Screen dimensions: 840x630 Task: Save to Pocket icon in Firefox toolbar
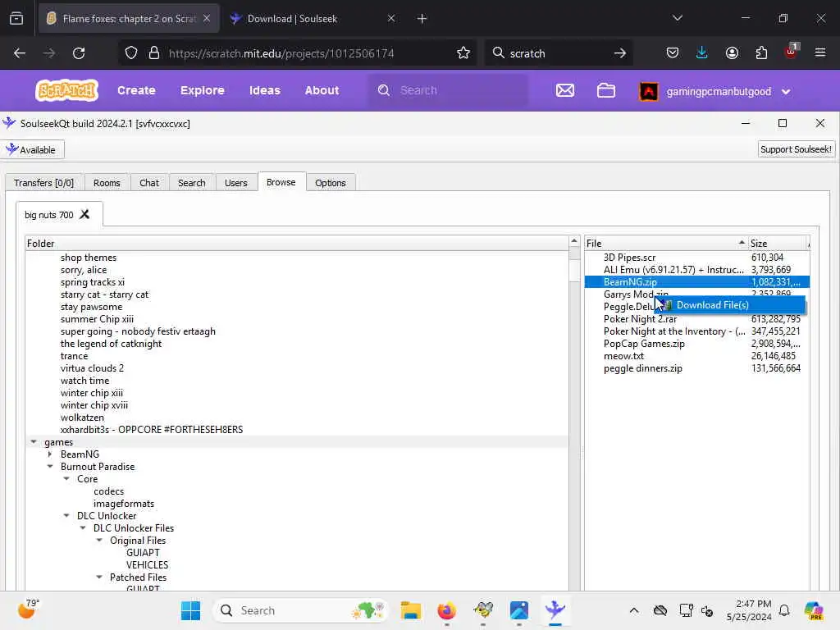[673, 52]
